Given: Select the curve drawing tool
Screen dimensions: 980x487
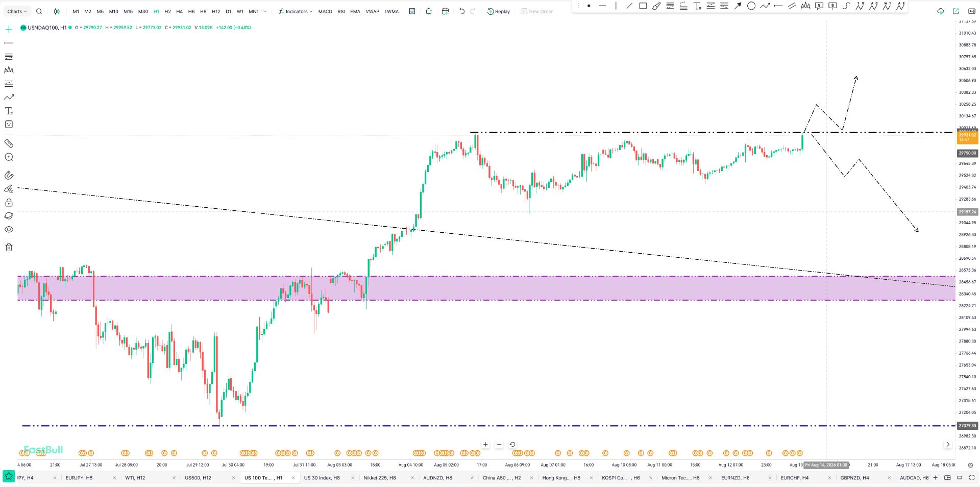Looking at the screenshot, I should pos(846,6).
